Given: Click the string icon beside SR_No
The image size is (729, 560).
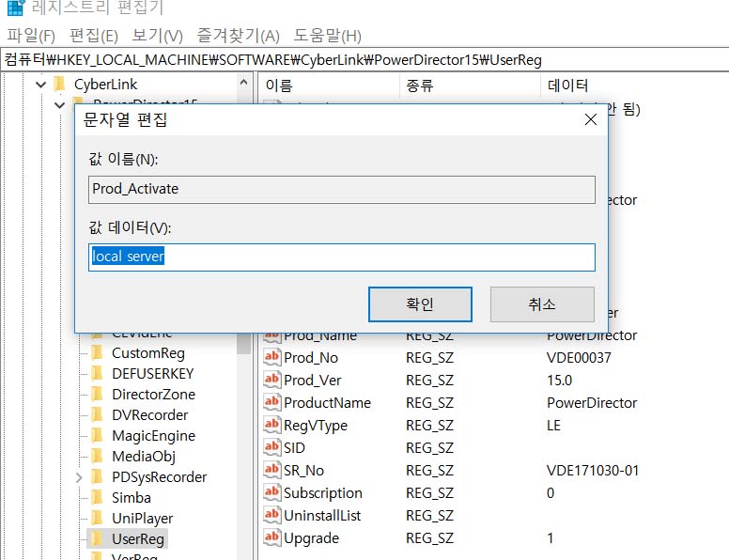Looking at the screenshot, I should click(272, 470).
